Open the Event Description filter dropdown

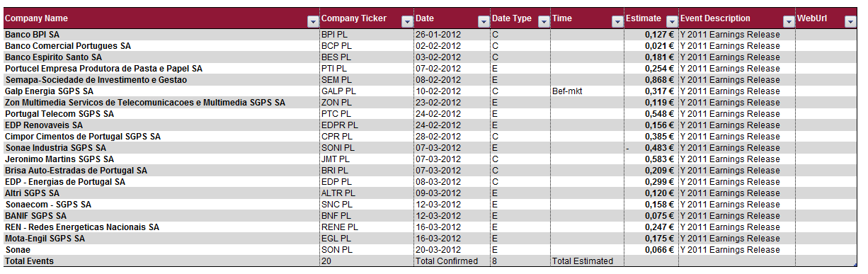pyautogui.click(x=789, y=22)
